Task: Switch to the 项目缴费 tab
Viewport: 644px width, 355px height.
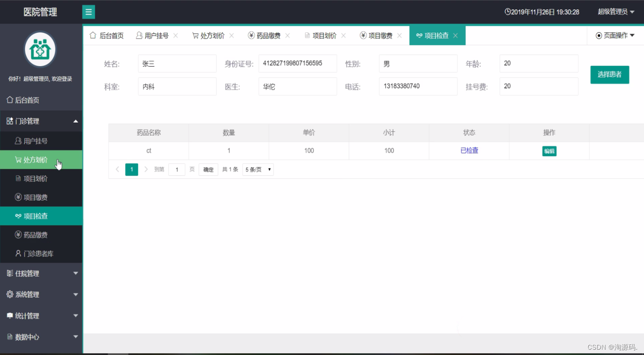Action: (380, 35)
